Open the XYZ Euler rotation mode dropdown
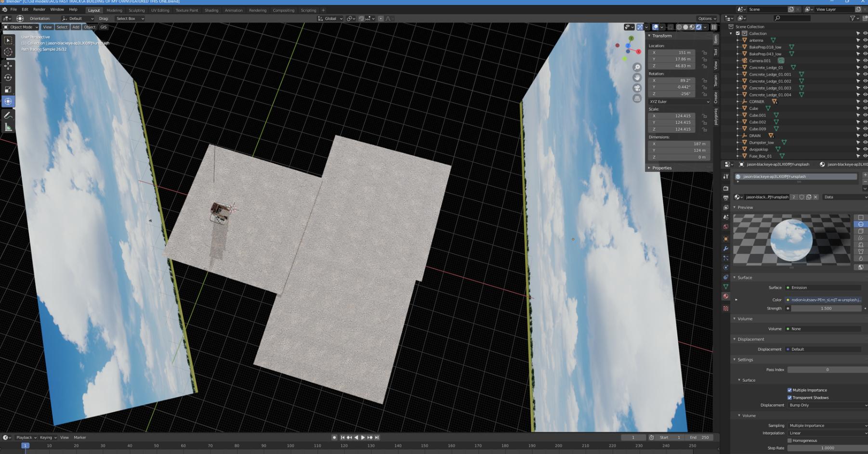 (x=678, y=102)
